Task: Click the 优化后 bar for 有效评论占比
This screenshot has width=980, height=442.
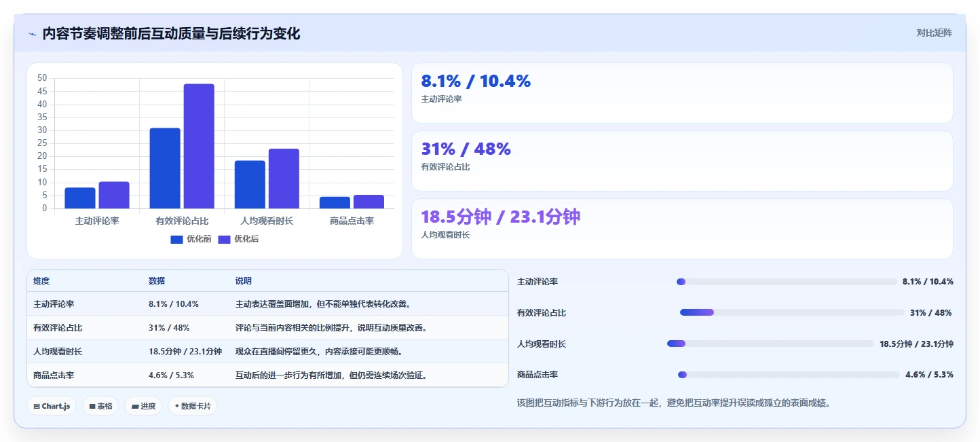Action: (199, 146)
